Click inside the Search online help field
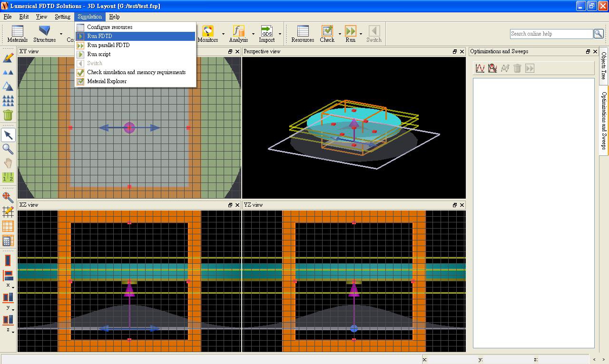The height and width of the screenshot is (364, 609). (x=551, y=34)
